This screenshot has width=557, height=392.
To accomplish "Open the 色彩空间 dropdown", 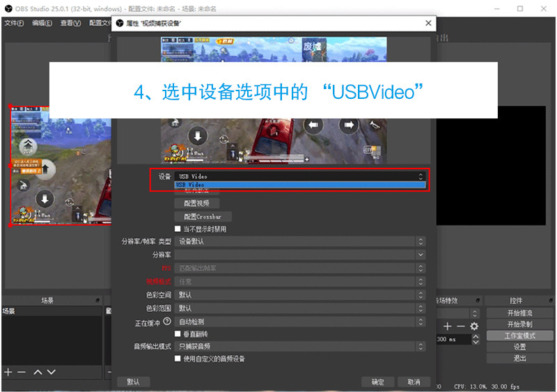I will pos(300,295).
